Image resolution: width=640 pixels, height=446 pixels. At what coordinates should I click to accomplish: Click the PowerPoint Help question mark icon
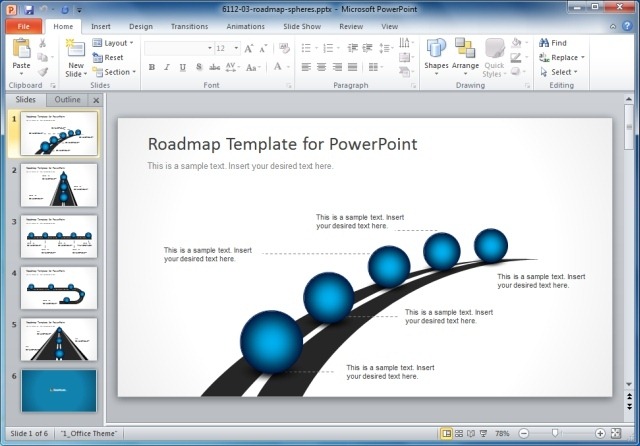[x=627, y=26]
